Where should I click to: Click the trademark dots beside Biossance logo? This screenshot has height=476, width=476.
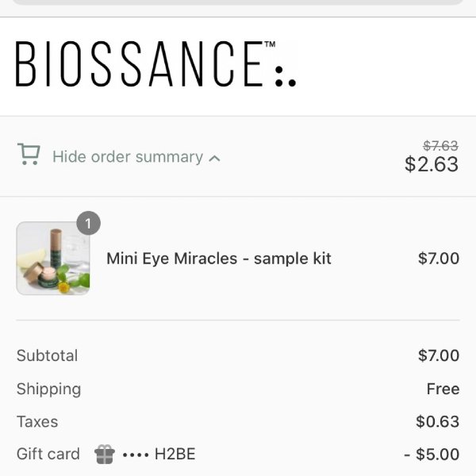[286, 76]
